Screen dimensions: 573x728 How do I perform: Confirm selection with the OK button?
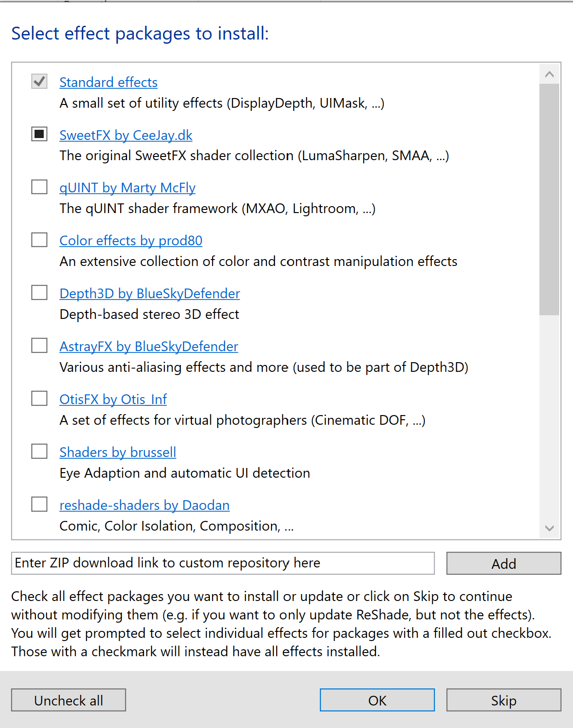(377, 700)
